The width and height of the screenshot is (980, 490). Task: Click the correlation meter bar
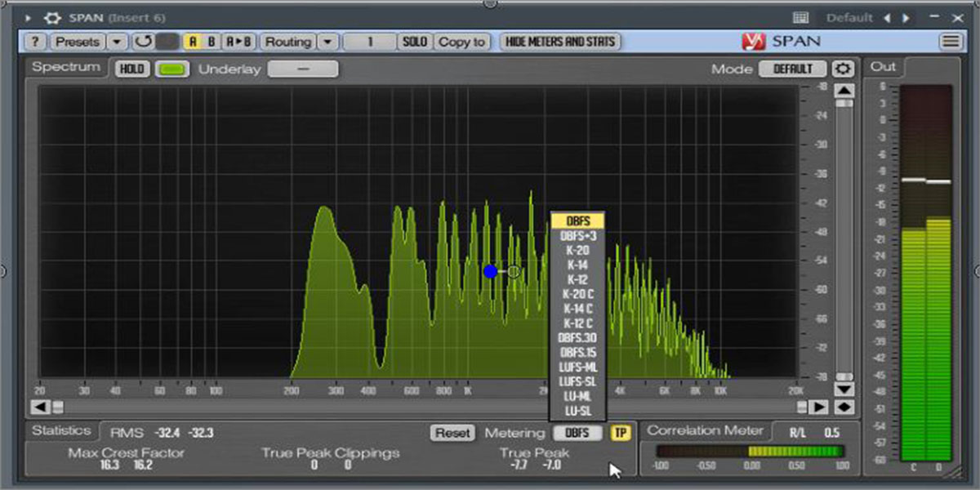click(x=750, y=451)
